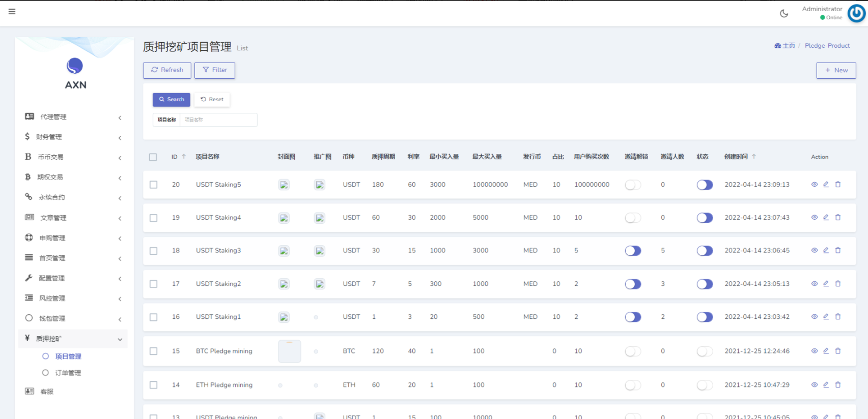Toggle dark mode moon icon

tap(784, 14)
